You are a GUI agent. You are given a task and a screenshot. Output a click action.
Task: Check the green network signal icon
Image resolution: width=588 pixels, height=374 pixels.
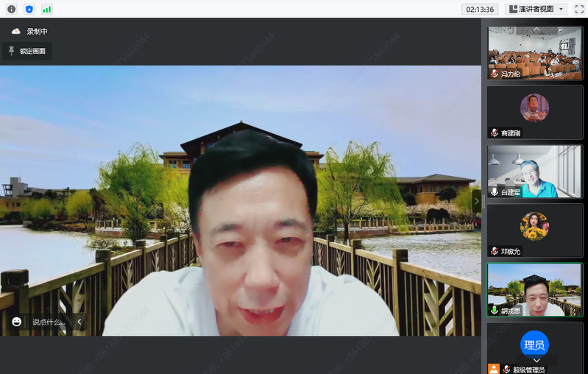point(47,9)
